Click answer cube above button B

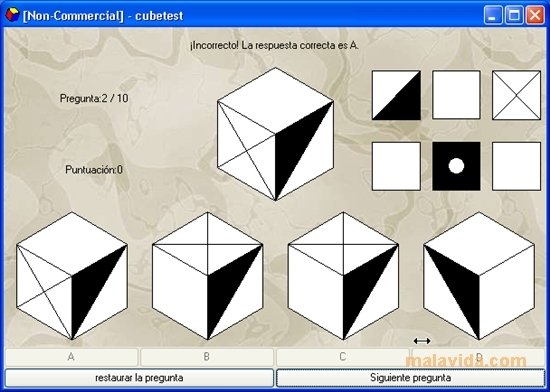click(208, 276)
